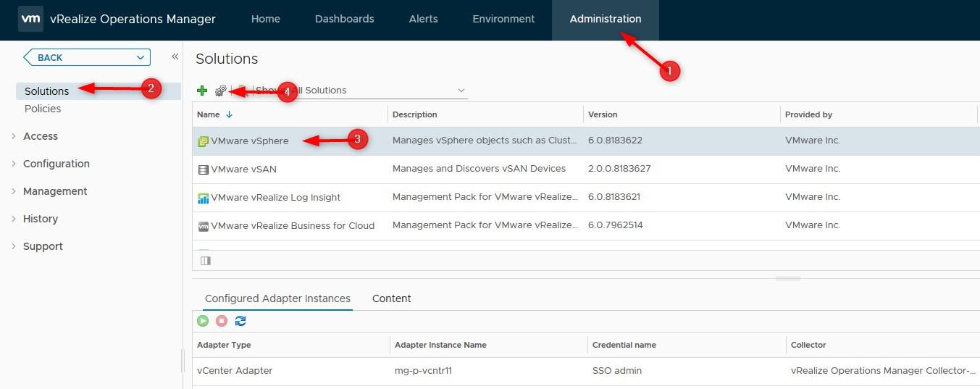This screenshot has width=980, height=389.
Task: Open the BACK button dropdown chevron
Action: pos(141,58)
